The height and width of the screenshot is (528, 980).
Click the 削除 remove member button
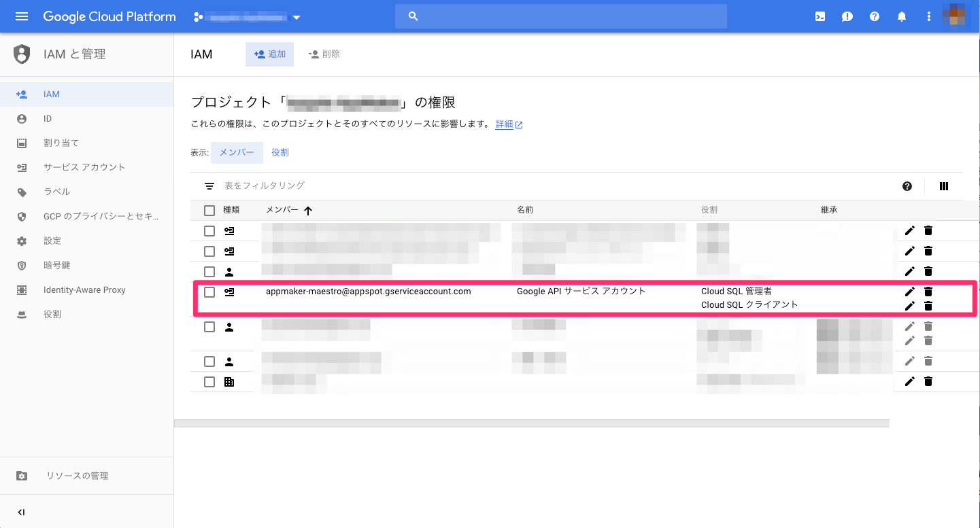324,54
